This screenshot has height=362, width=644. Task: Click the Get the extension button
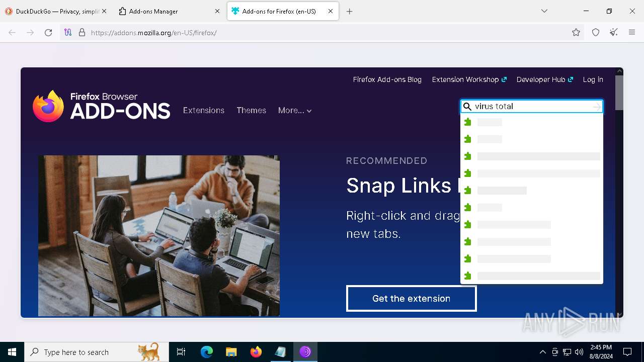click(411, 298)
